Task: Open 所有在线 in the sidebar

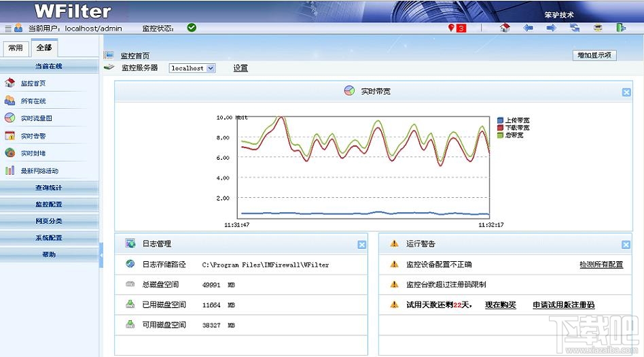Action: point(33,101)
